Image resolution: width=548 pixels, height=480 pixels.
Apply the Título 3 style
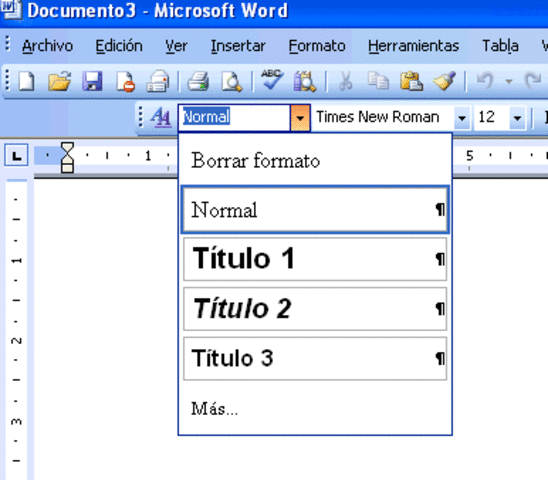point(315,358)
